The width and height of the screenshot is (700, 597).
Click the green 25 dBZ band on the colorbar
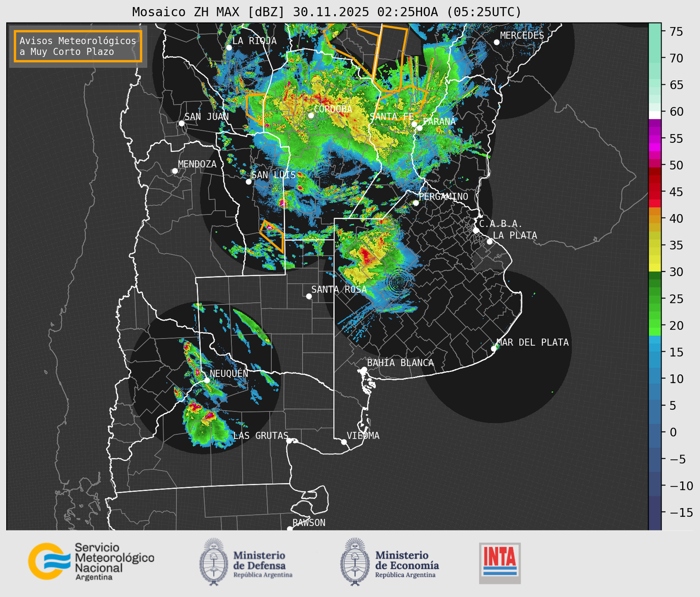(654, 298)
